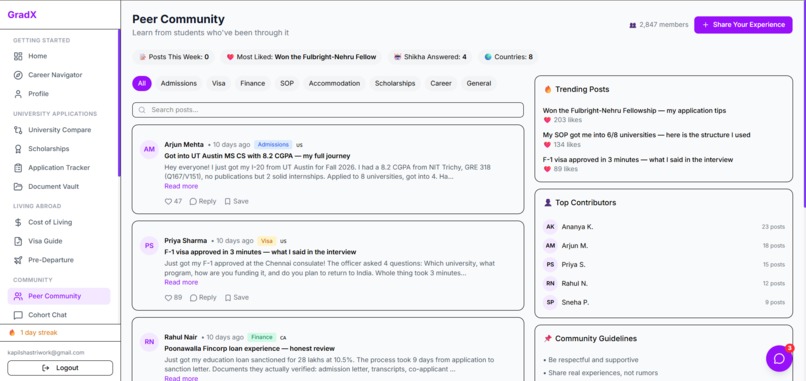Image resolution: width=806 pixels, height=381 pixels.
Task: Open trending SOP 6/8 universities post
Action: 647,135
